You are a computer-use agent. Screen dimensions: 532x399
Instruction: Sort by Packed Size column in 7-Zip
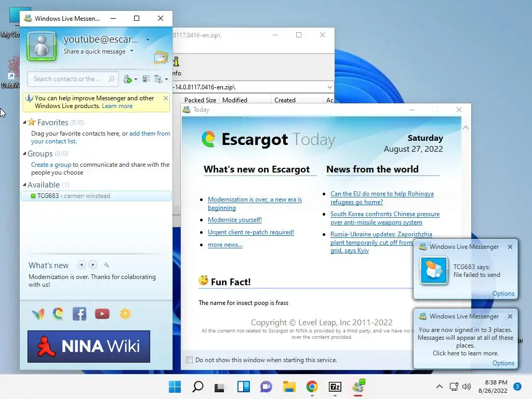click(x=200, y=100)
